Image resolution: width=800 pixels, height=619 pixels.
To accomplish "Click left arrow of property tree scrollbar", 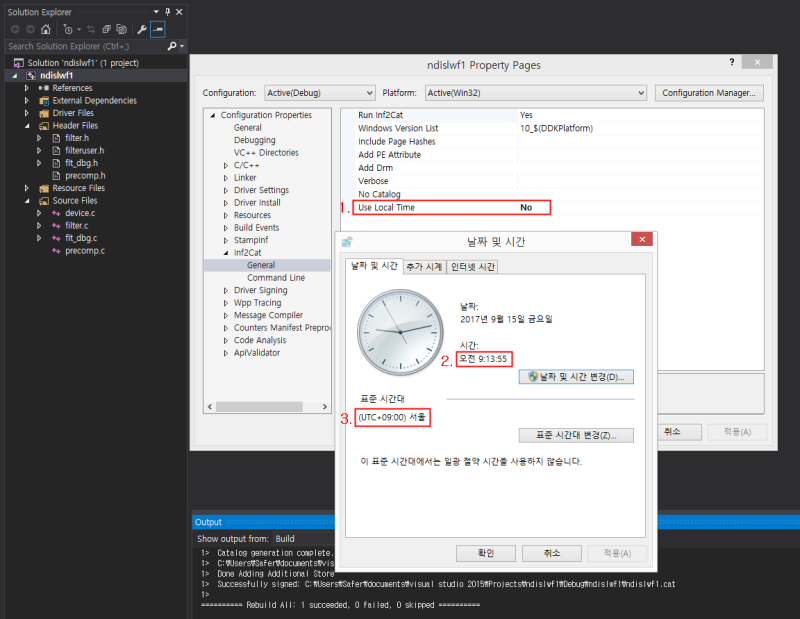I will (210, 407).
